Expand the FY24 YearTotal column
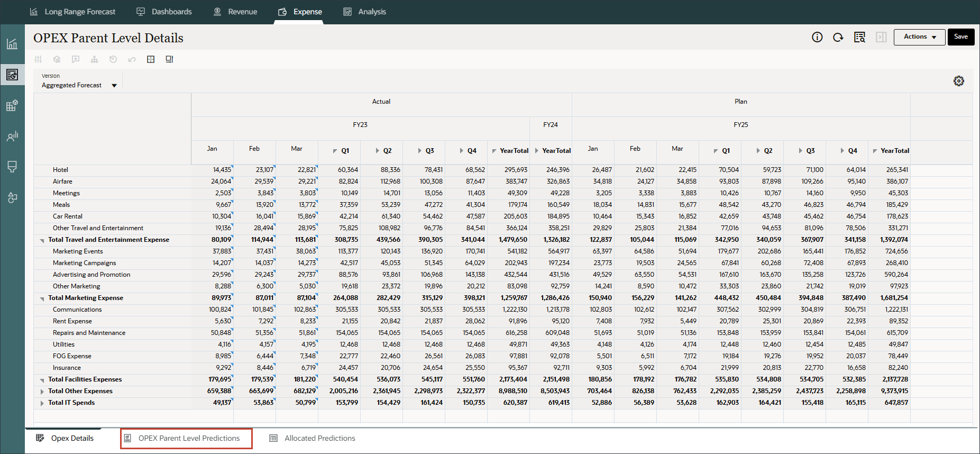Viewport: 980px width, 454px height. 536,151
